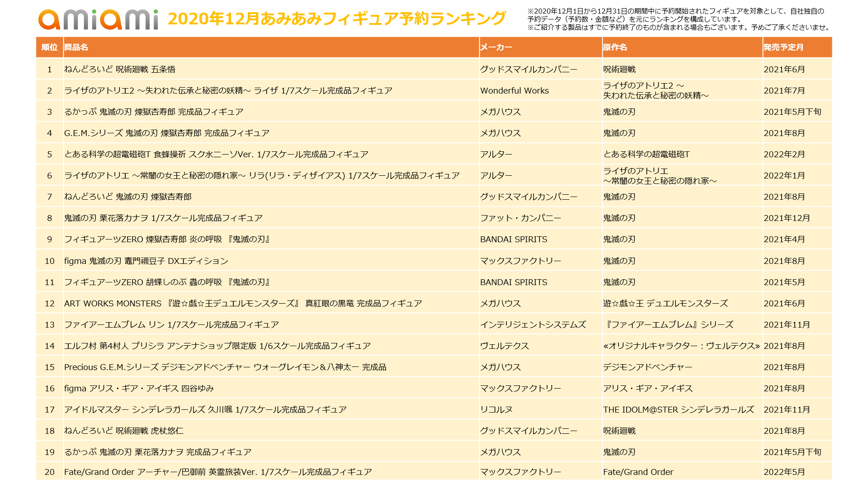This screenshot has height=488, width=868.
Task: Click とある科学の超電磁砲T original work cell
Action: click(x=646, y=154)
